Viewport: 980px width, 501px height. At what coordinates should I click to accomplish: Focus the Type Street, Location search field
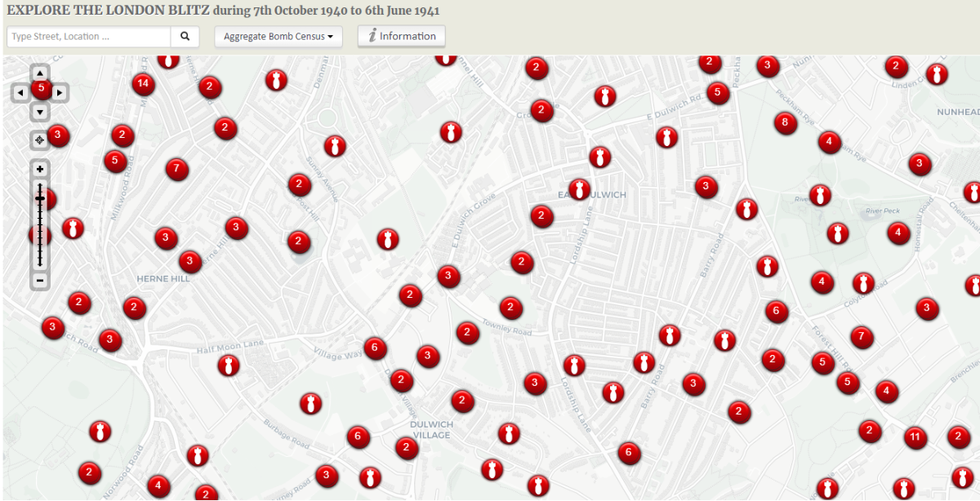(x=89, y=37)
